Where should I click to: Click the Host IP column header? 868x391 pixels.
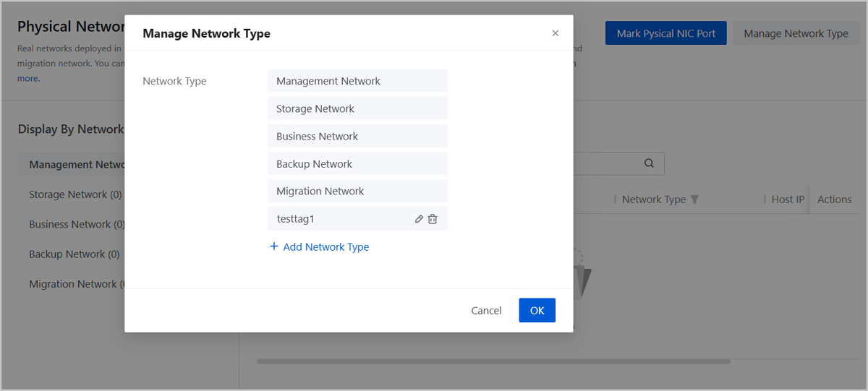(x=787, y=199)
